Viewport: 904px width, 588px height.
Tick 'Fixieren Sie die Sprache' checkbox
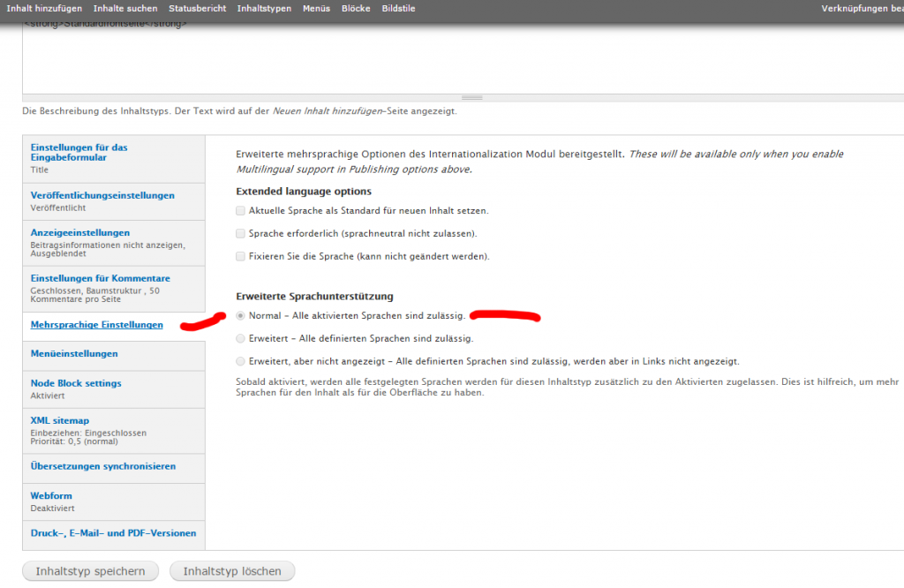click(x=241, y=257)
